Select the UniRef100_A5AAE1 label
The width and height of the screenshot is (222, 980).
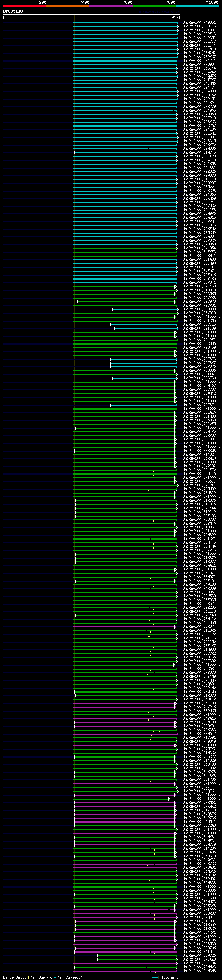[x=199, y=566]
